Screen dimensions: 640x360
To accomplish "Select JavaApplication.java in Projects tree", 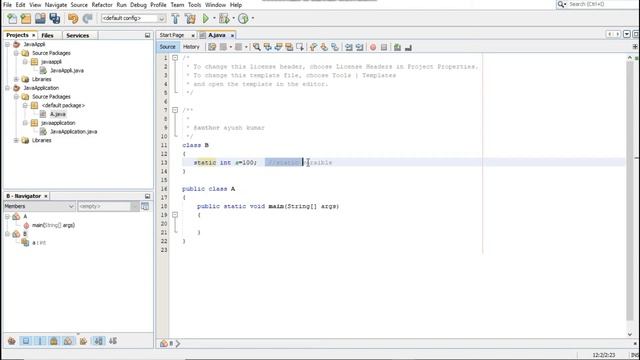I will click(x=73, y=131).
